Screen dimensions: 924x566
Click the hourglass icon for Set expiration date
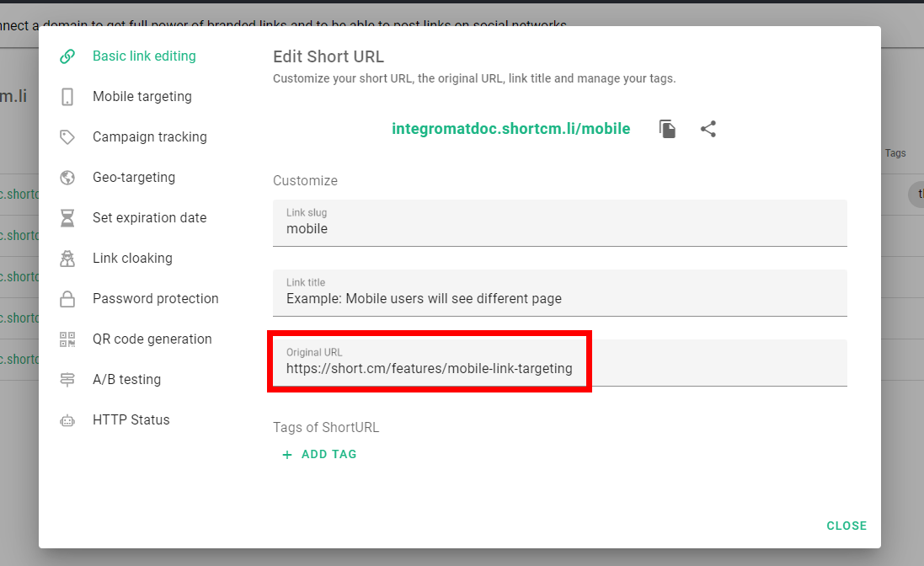point(67,218)
